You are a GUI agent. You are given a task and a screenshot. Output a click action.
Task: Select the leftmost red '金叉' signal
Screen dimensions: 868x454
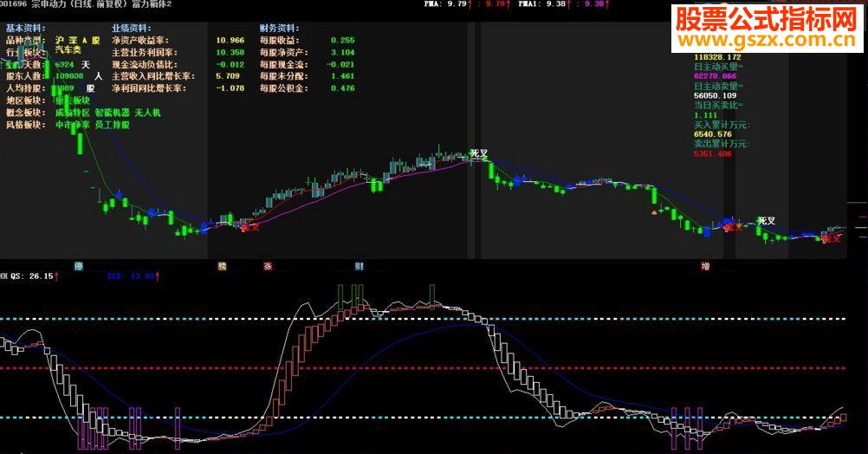(x=249, y=226)
